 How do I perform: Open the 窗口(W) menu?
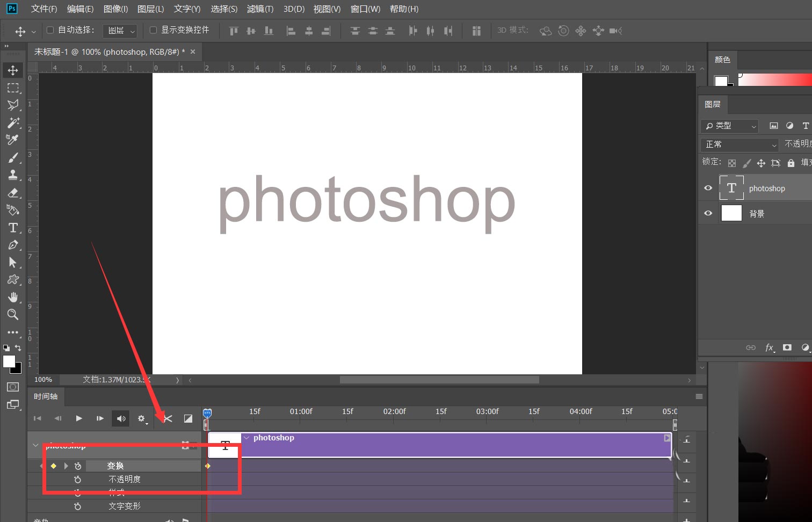tap(365, 9)
